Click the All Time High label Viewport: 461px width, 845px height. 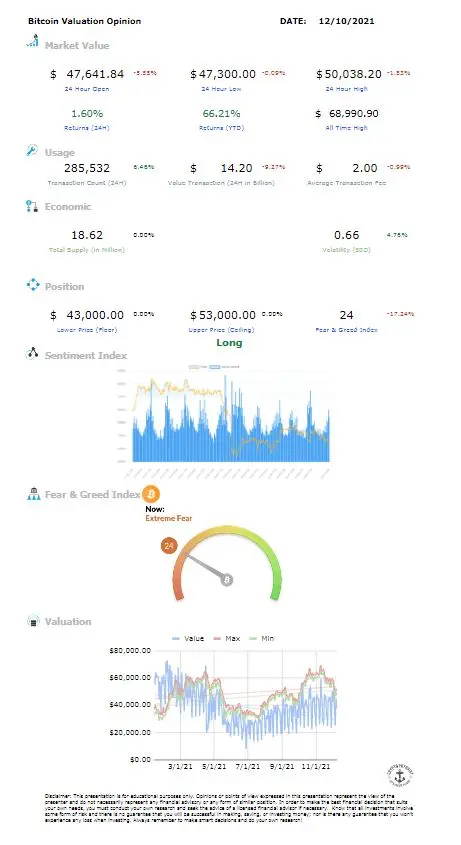click(346, 128)
